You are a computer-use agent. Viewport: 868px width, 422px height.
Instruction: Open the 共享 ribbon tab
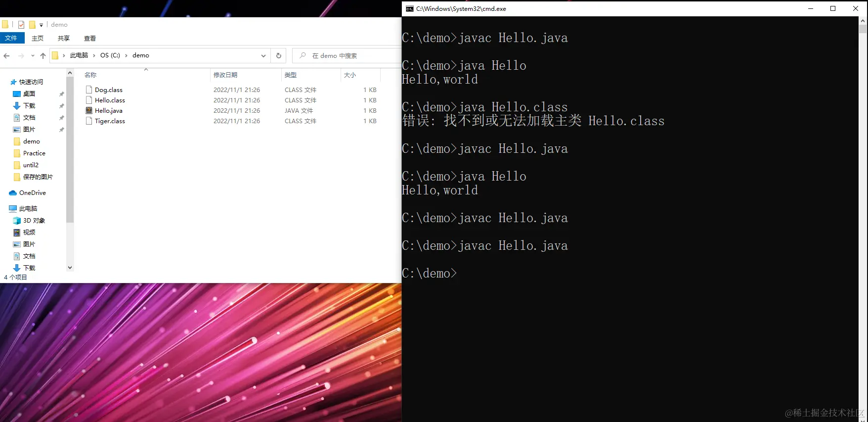[64, 38]
